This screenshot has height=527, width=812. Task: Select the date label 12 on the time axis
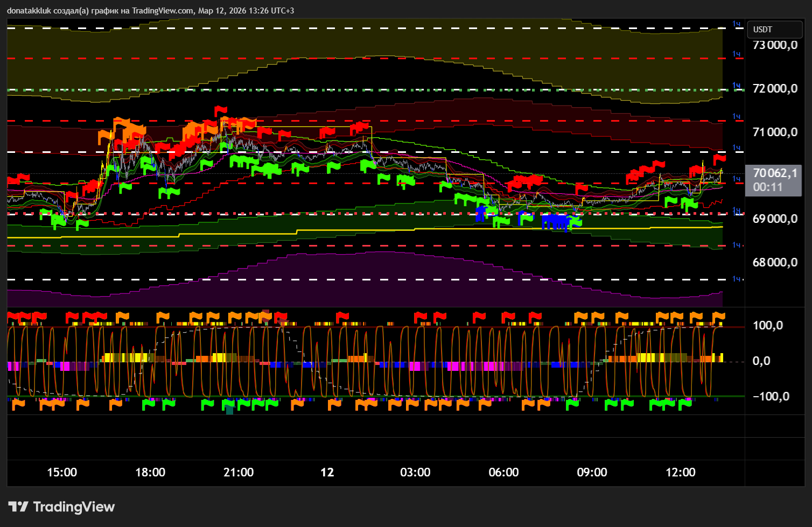click(x=327, y=473)
